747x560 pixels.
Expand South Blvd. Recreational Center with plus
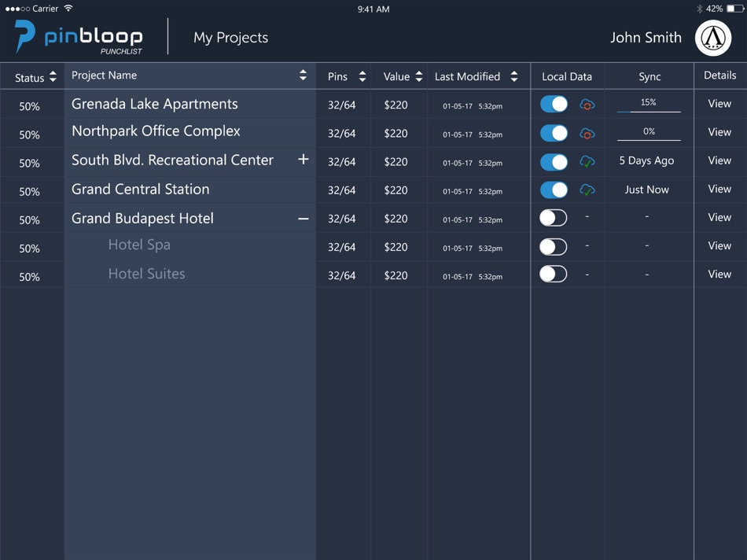(x=303, y=159)
